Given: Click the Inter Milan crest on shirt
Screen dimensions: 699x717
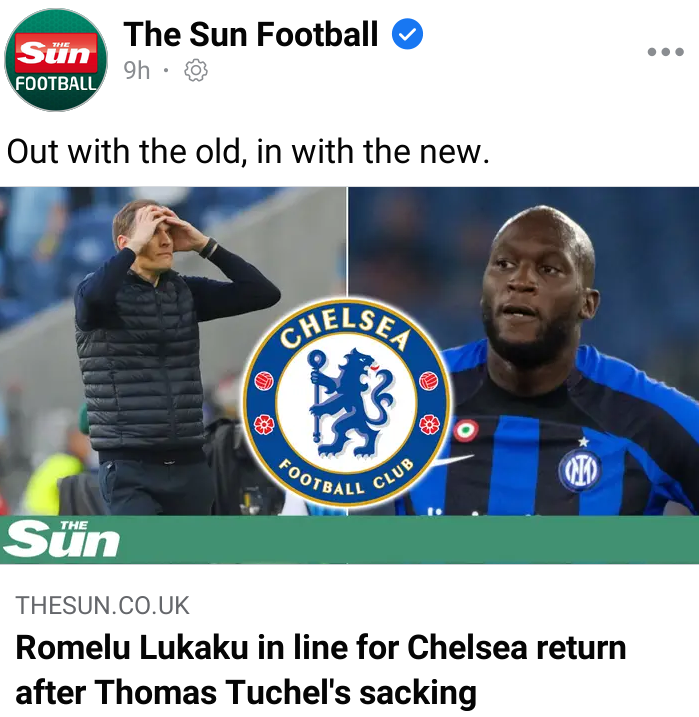Looking at the screenshot, I should (x=580, y=471).
